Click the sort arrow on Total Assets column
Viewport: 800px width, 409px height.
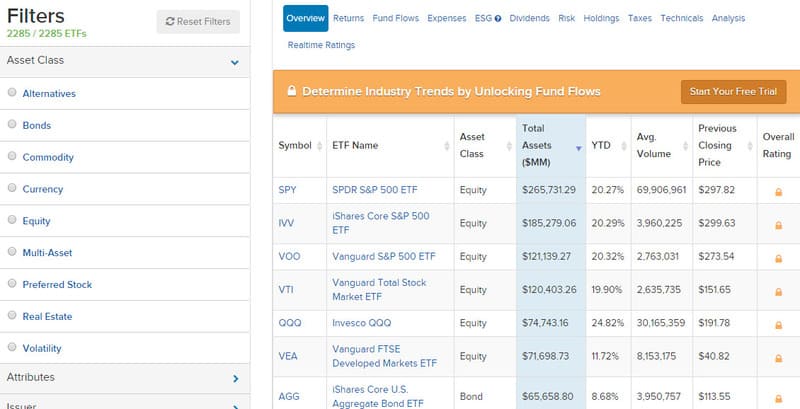coord(578,146)
